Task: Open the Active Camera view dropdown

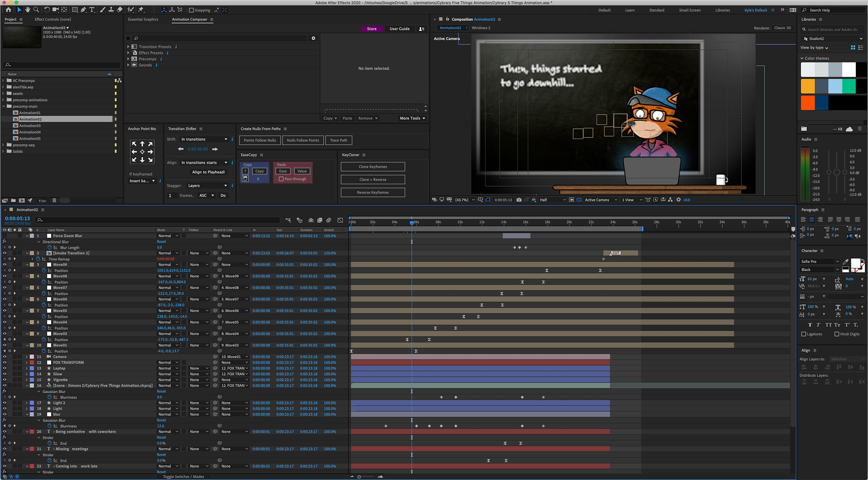Action: pos(601,200)
